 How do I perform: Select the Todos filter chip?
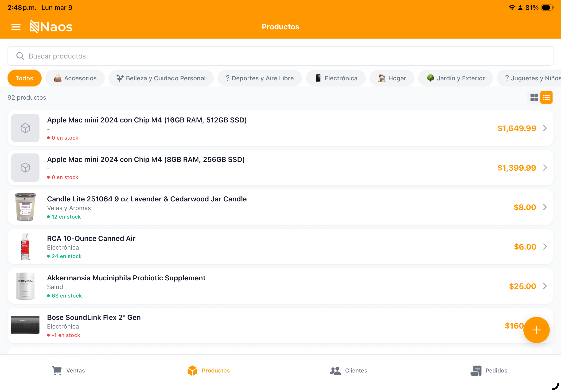(24, 78)
